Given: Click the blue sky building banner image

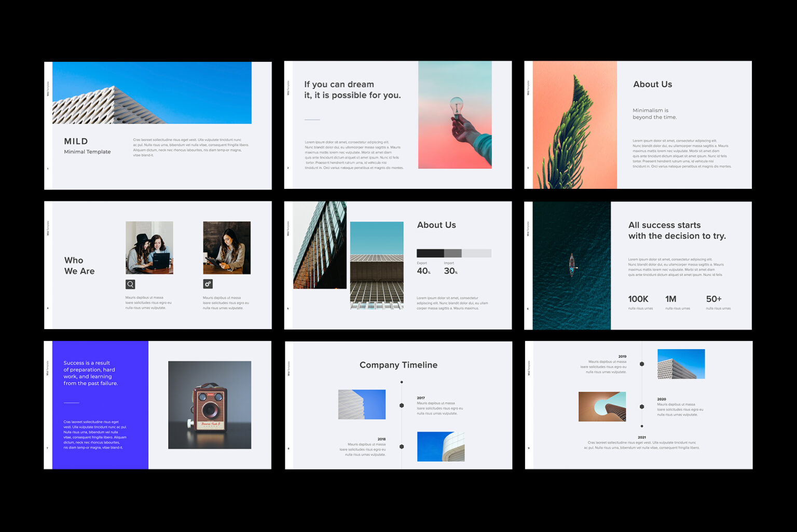Looking at the screenshot, I should pos(152,93).
